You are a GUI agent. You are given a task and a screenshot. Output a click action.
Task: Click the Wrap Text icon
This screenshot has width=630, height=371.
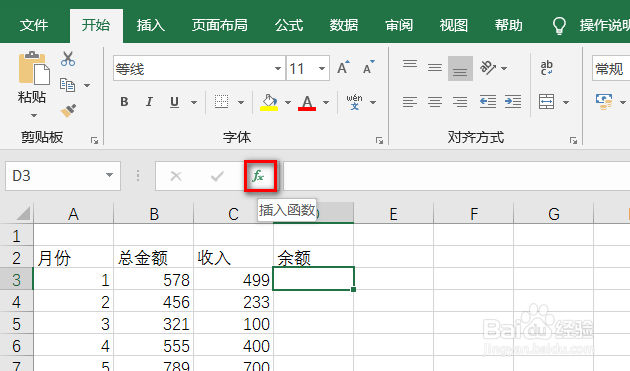[546, 68]
